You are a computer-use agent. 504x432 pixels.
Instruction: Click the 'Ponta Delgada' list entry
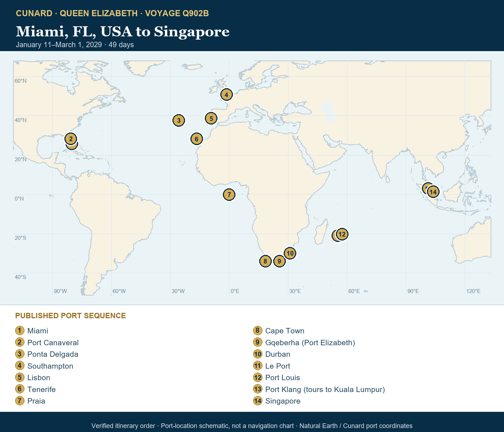coord(53,354)
